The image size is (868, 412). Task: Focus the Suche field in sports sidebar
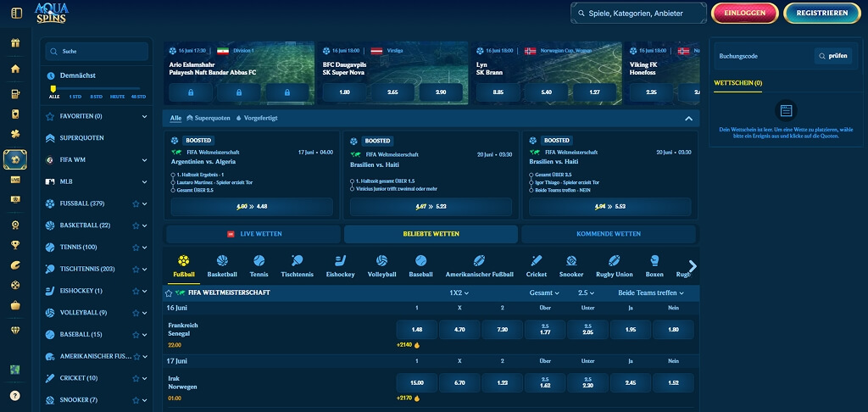tap(97, 52)
